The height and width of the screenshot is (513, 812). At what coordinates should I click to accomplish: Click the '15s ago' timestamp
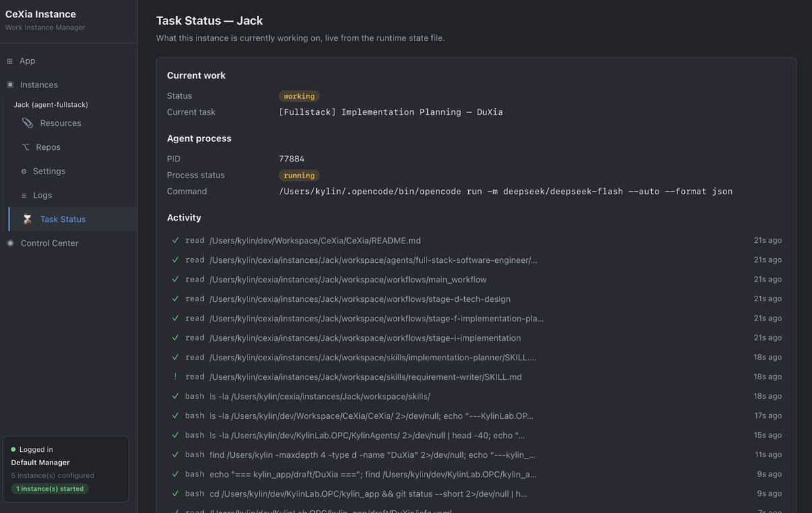(768, 435)
